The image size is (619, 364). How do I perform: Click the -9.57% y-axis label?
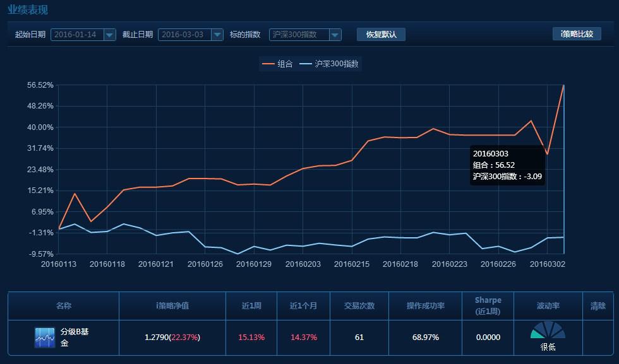[41, 254]
